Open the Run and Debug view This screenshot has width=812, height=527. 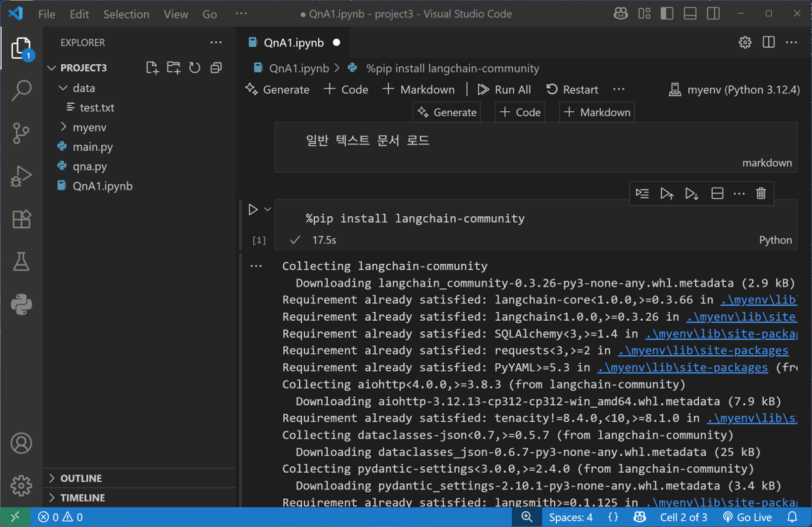21,176
